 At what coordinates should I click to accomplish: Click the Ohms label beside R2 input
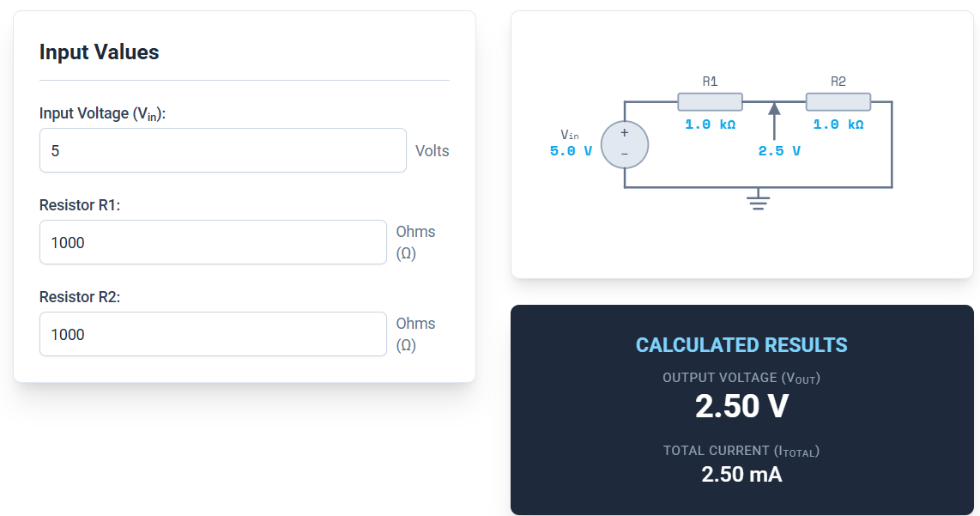414,334
